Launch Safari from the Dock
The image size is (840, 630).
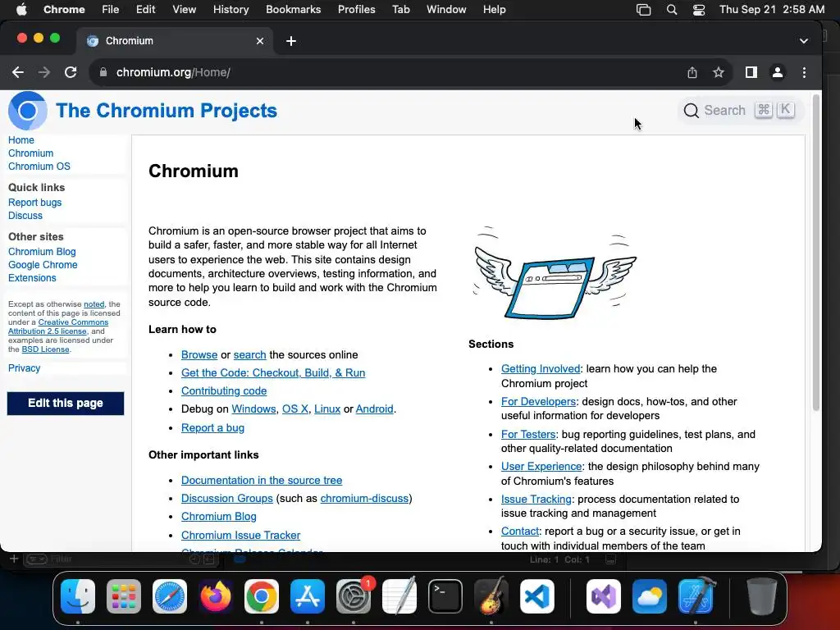(170, 596)
